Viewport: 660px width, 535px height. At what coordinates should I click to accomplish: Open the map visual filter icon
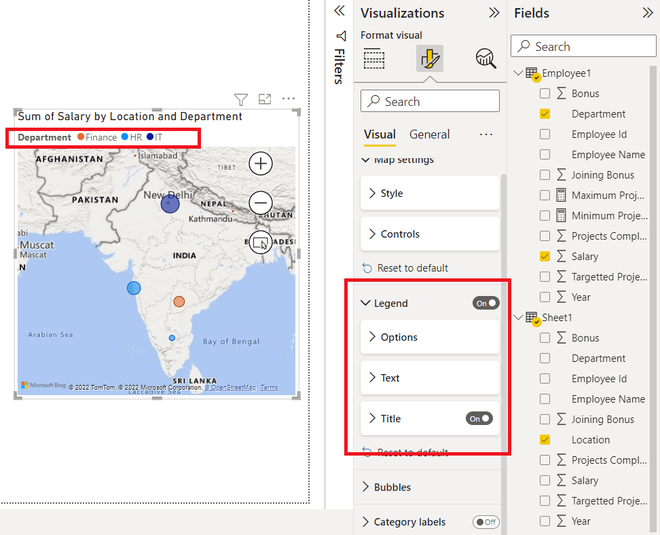(x=241, y=99)
